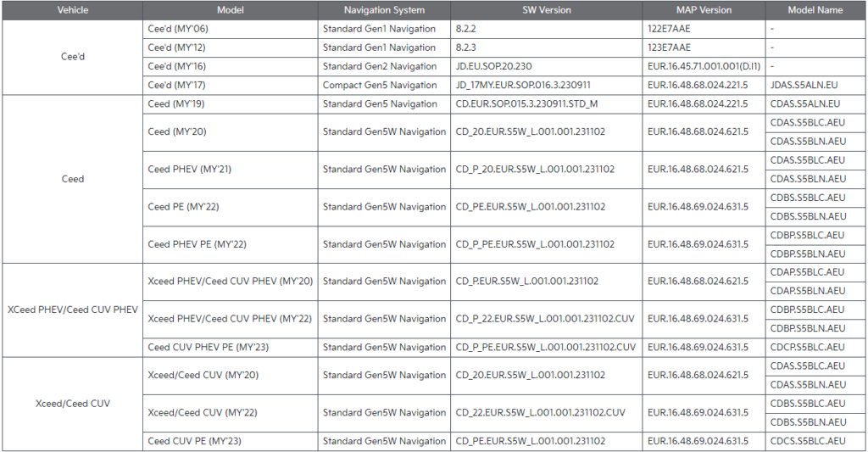Click the Xceed/Ceed CUV (MY'22) model cell

coord(231,413)
